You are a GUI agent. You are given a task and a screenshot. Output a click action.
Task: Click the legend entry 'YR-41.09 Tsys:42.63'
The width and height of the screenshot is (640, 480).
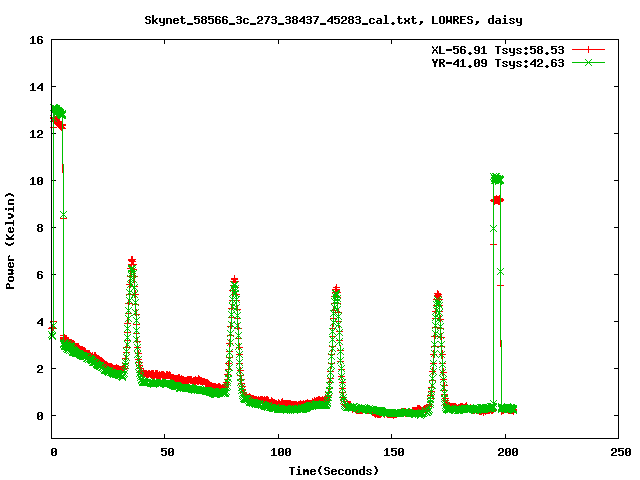pos(498,63)
